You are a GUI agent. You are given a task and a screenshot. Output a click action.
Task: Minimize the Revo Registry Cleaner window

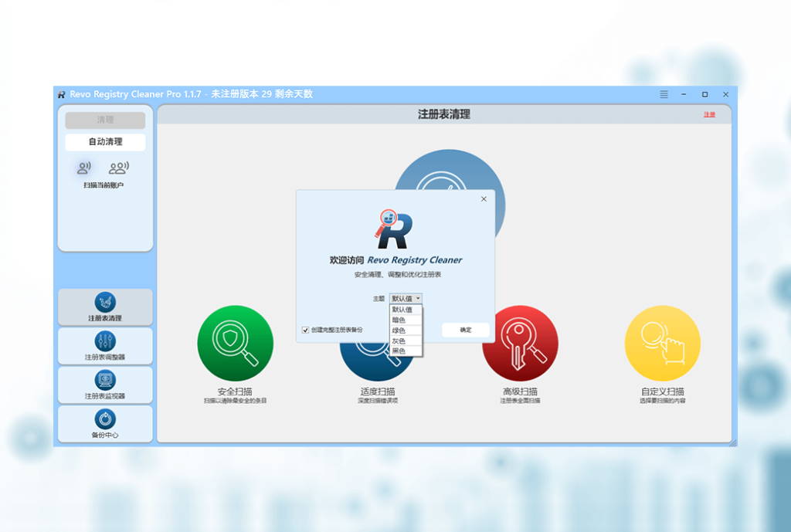(x=684, y=94)
